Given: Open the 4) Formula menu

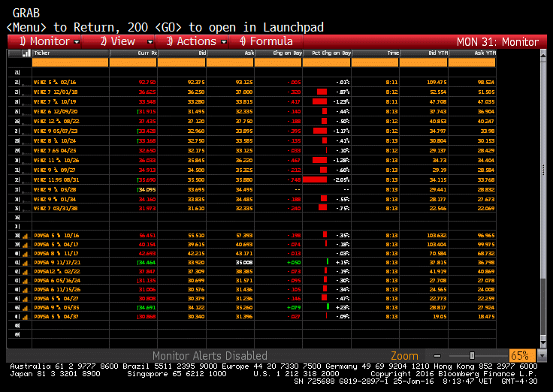Looking at the screenshot, I should pos(266,41).
